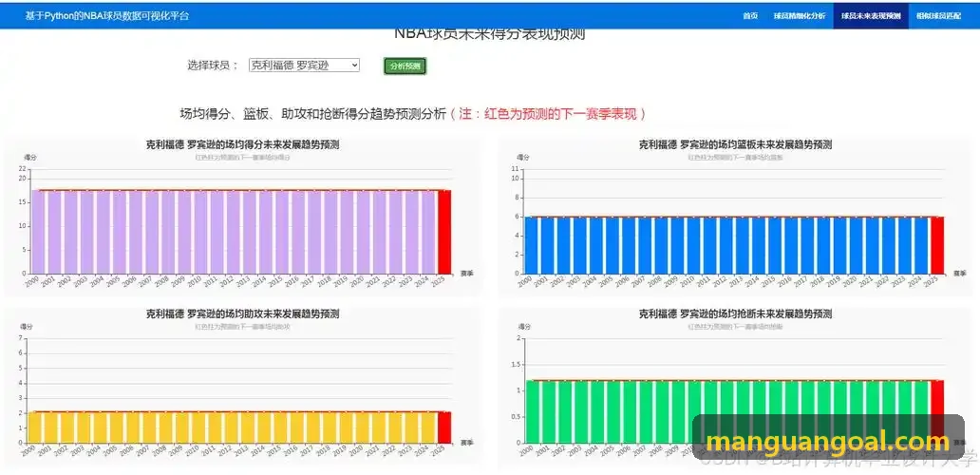Click the 克利福德 罗宾逊的场均得分未来发展趋势预测 chart title

tap(242, 145)
